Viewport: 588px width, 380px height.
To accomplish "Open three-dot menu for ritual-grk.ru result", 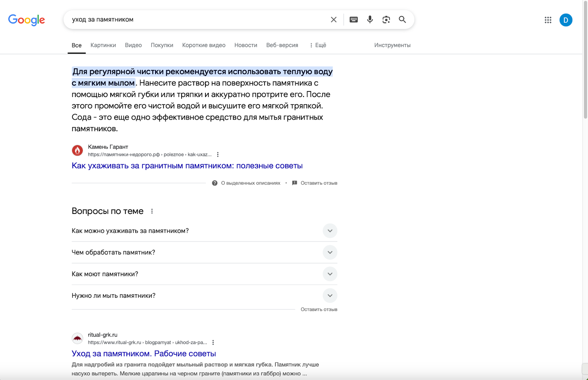I will pyautogui.click(x=213, y=343).
